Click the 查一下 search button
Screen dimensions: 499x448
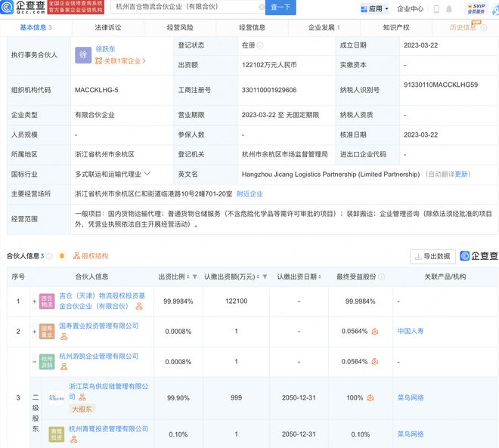click(280, 7)
